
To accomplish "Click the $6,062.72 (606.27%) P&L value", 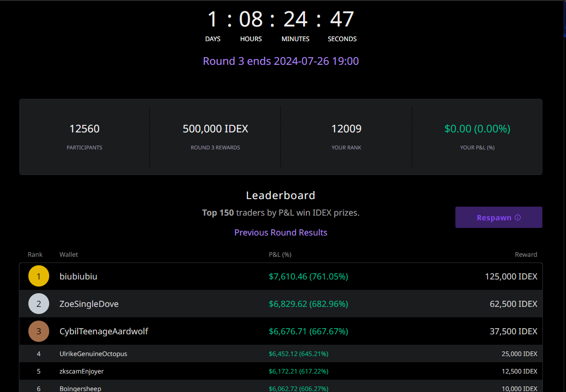I will pos(298,388).
